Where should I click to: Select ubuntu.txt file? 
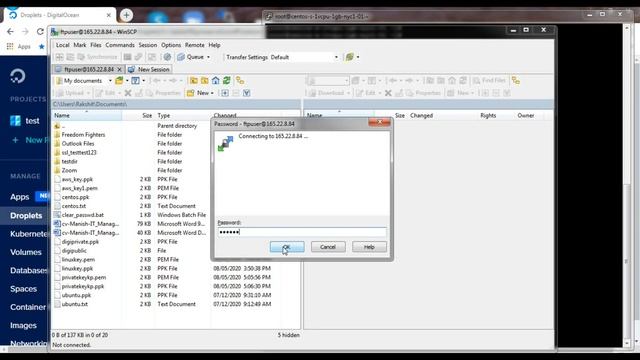coord(75,304)
